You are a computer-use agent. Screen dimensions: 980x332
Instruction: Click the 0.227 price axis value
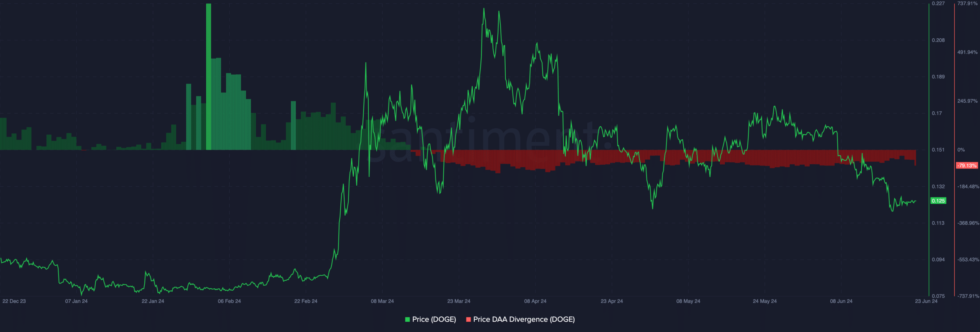tap(938, 3)
